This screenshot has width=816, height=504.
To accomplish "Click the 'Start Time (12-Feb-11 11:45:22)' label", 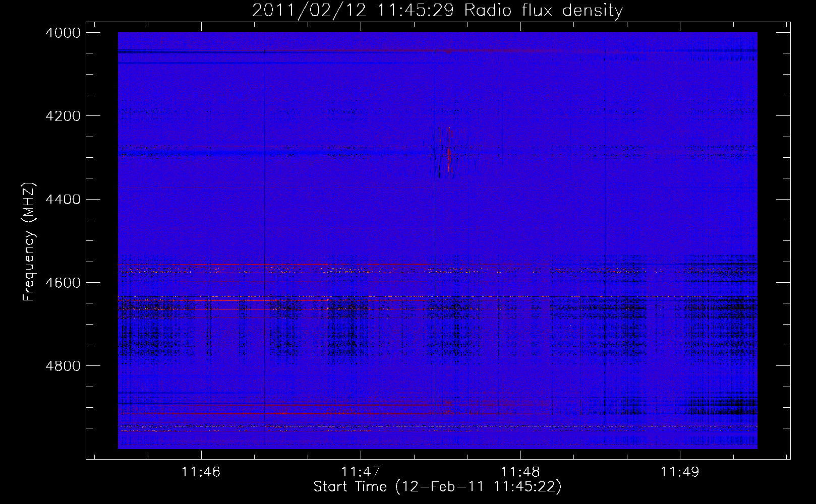I will 437,486.
